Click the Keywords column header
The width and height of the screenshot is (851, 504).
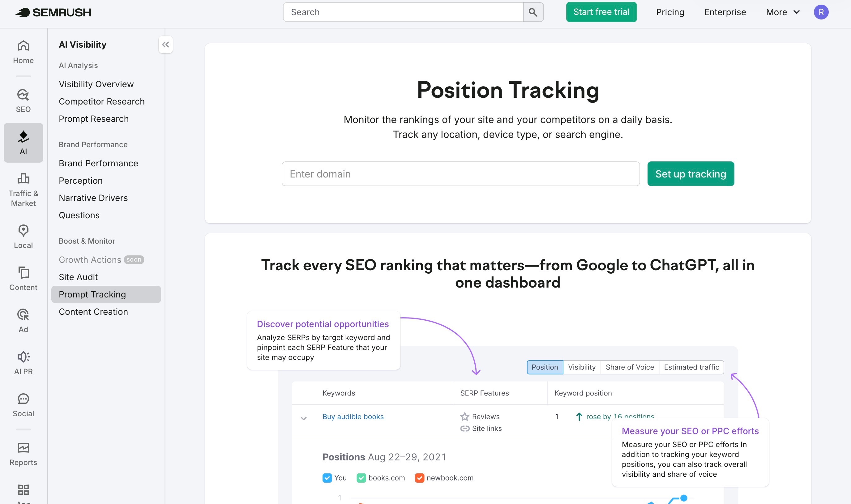coord(339,393)
